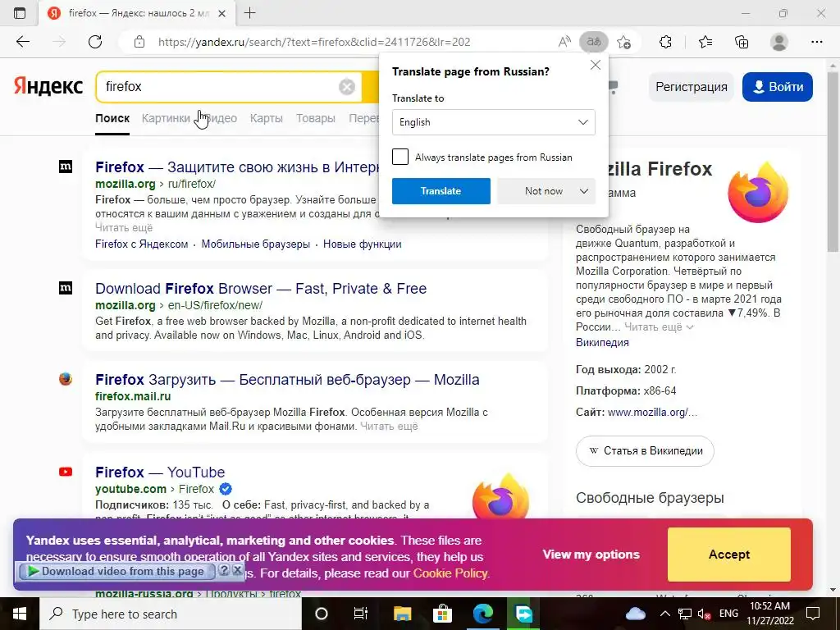Click the muted volume tray icon
Screen dimensions: 840x630
pyautogui.click(x=705, y=614)
